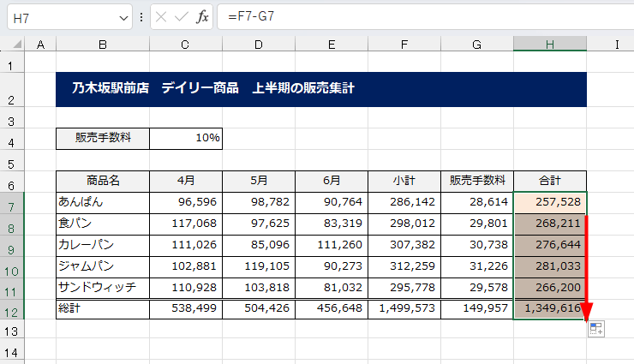The width and height of the screenshot is (634, 364).
Task: Select the 10% fee rate cell
Action: pyautogui.click(x=186, y=138)
